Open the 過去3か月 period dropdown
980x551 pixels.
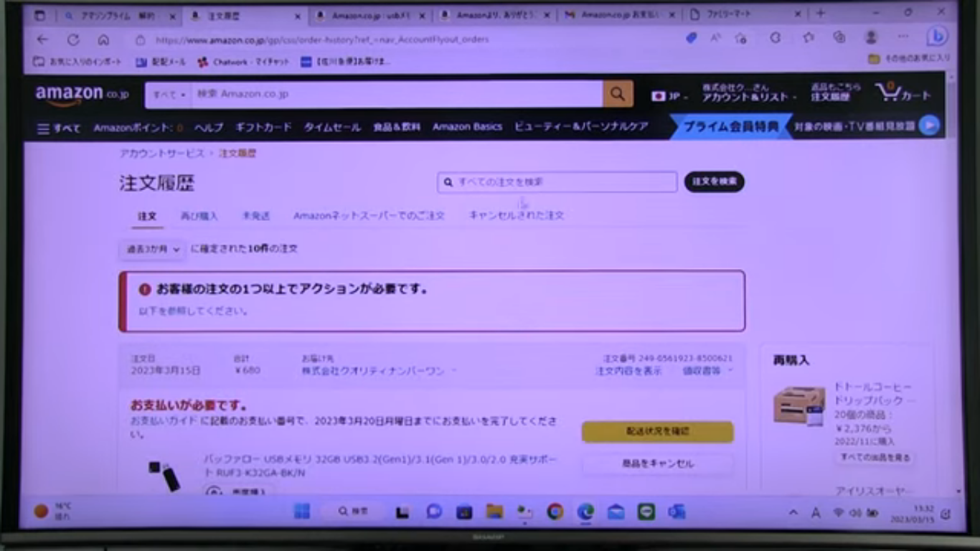(153, 249)
